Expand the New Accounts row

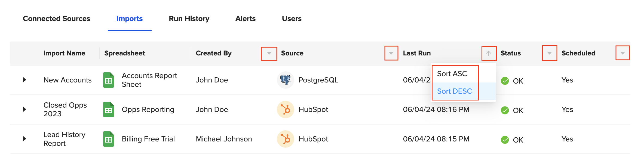(x=24, y=80)
